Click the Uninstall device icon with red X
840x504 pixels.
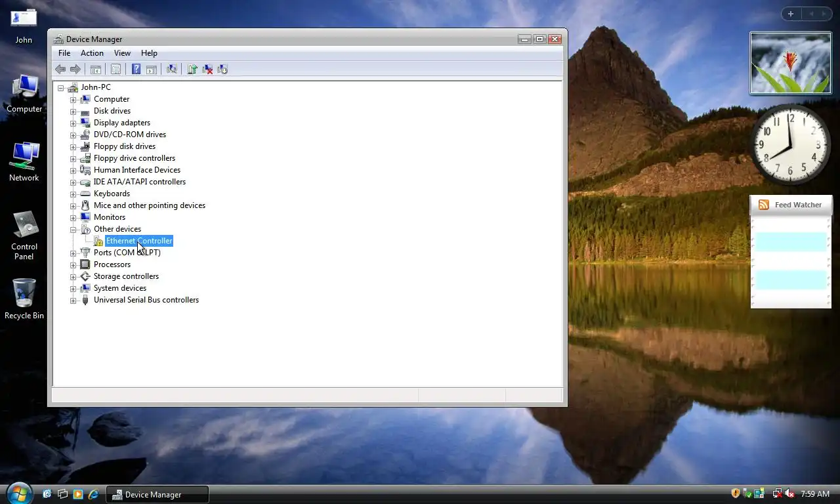(207, 69)
